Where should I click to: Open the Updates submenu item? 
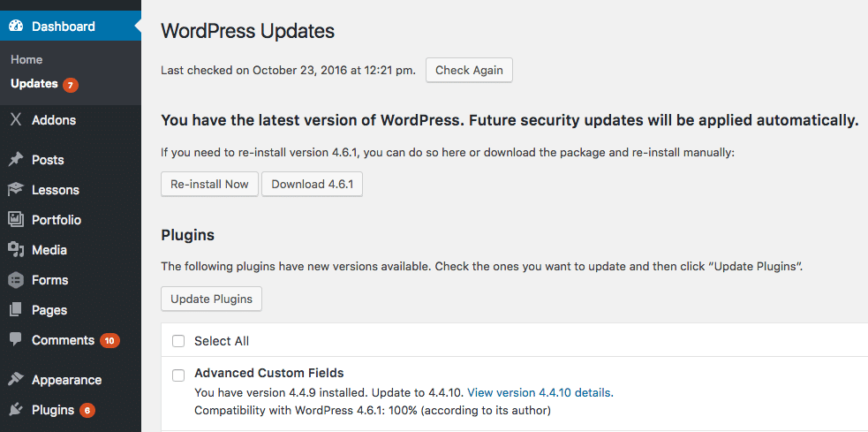(x=34, y=84)
